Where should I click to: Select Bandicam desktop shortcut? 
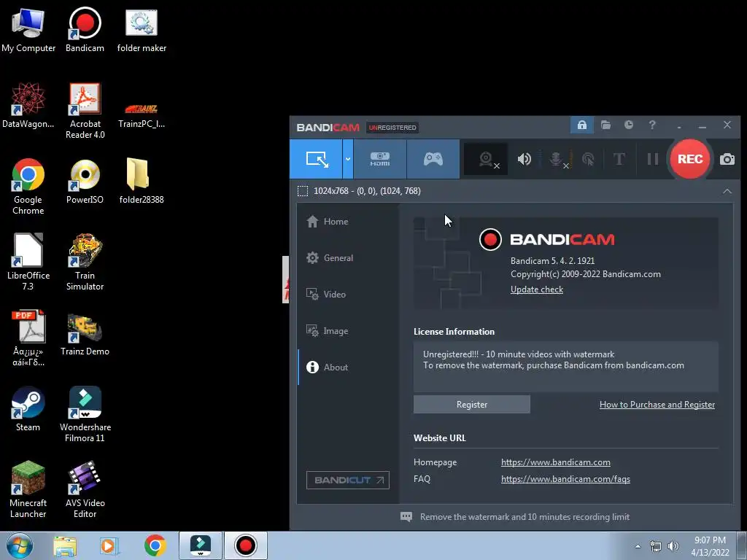(x=85, y=30)
